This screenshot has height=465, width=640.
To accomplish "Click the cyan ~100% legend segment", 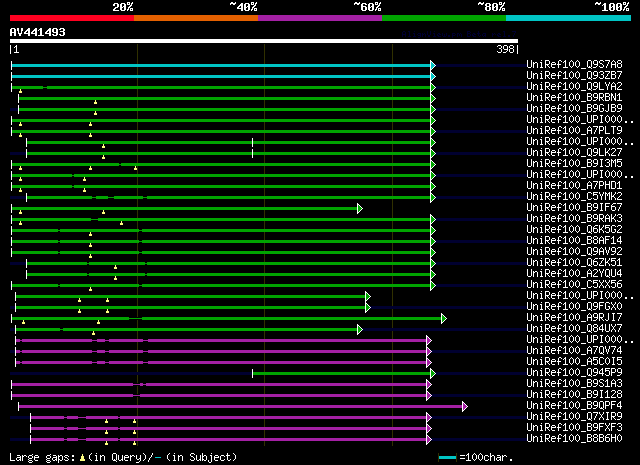I will [568, 18].
